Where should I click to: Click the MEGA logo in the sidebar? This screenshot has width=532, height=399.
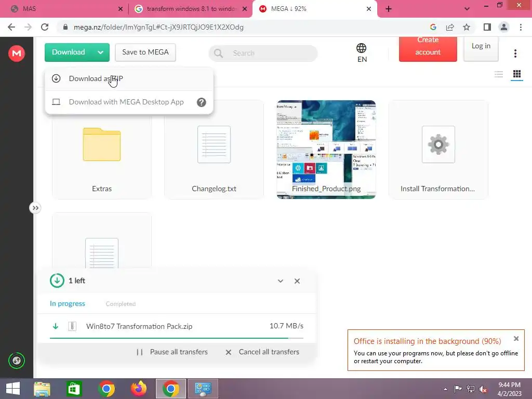pos(16,54)
